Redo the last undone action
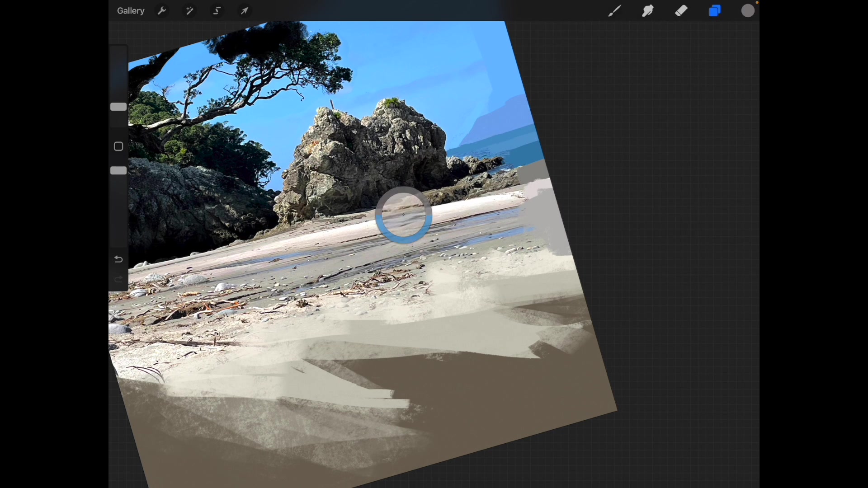The height and width of the screenshot is (488, 868). point(118,279)
